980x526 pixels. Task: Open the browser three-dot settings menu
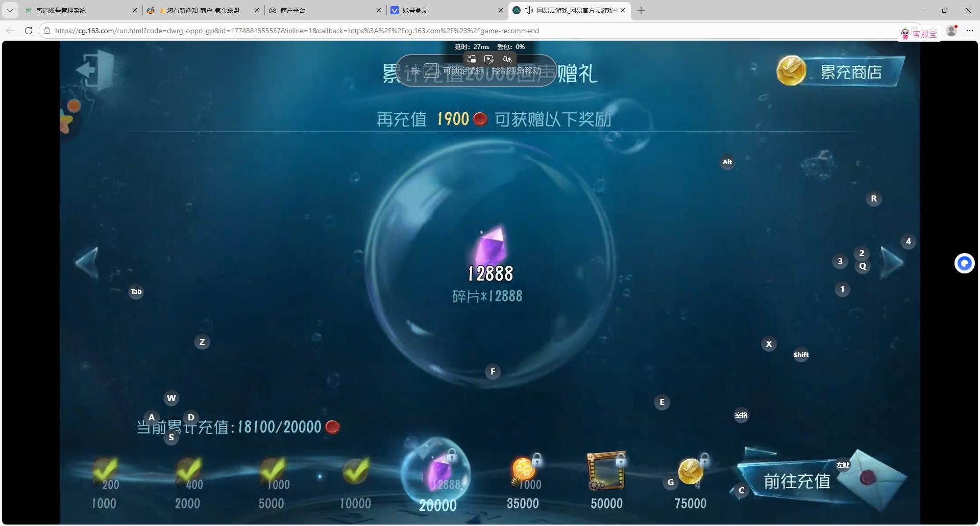(969, 31)
